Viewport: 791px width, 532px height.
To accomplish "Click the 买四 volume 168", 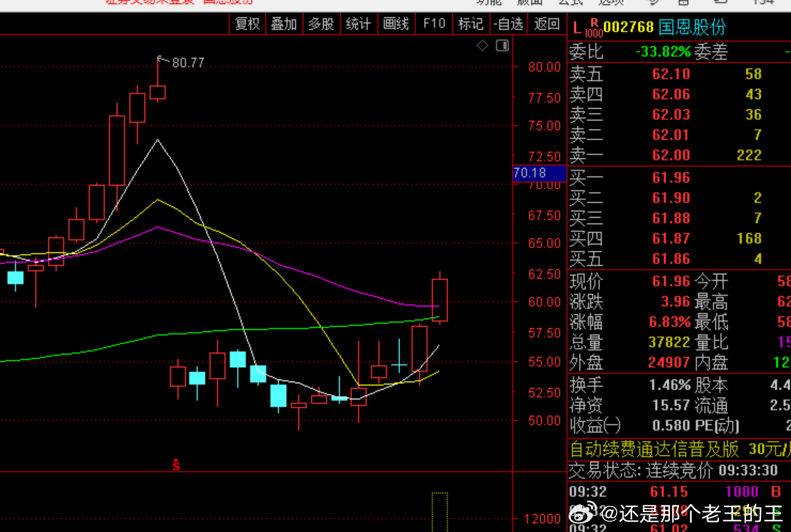I will click(x=749, y=238).
